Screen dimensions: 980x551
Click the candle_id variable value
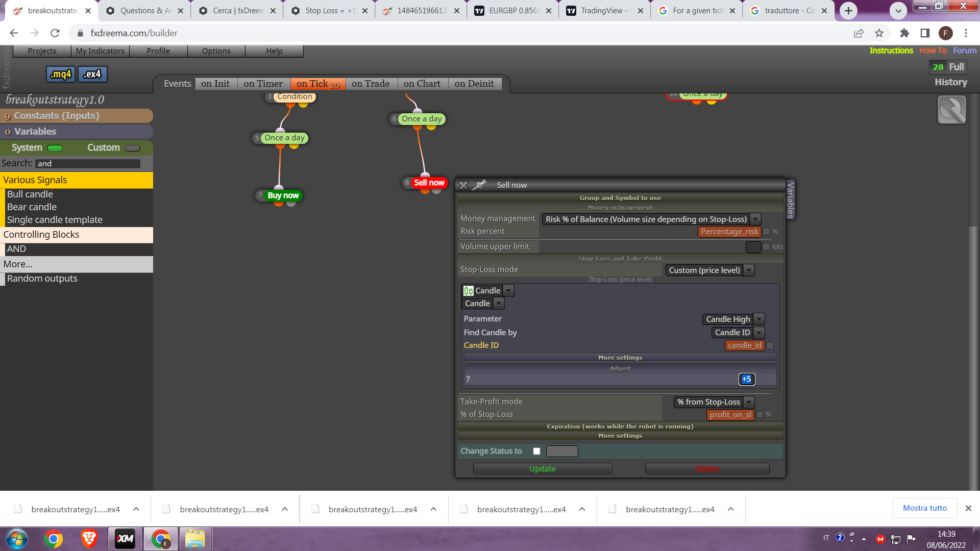[x=745, y=346]
